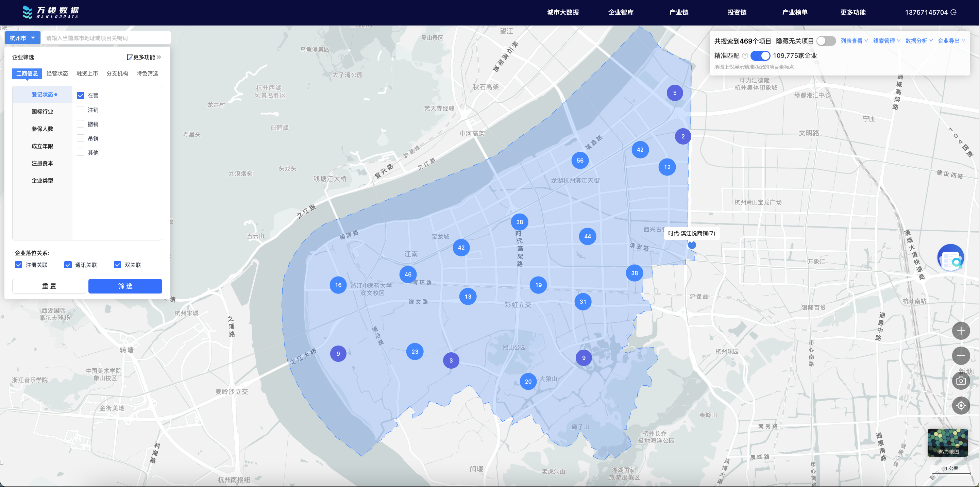Image resolution: width=980 pixels, height=487 pixels.
Task: Click the logout icon beside phone number
Action: click(954, 12)
